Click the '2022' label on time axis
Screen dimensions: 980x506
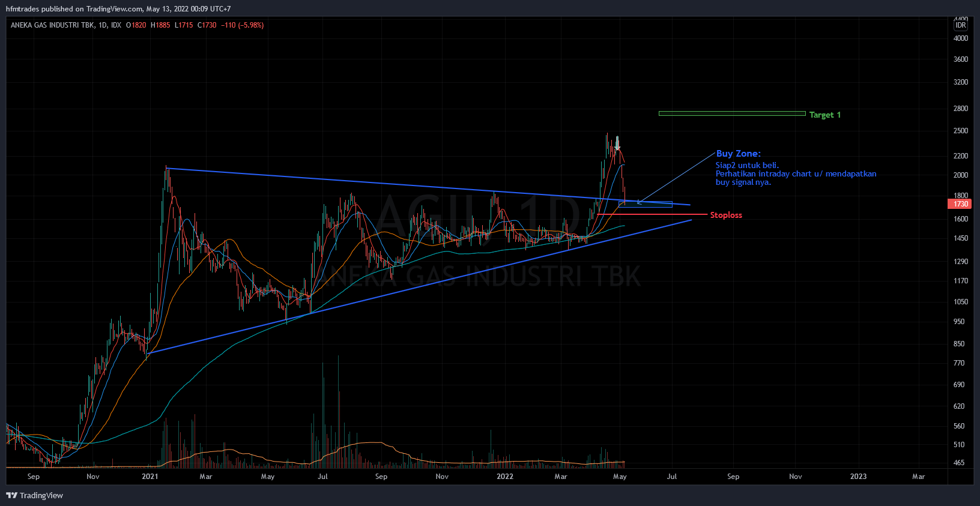click(x=505, y=477)
